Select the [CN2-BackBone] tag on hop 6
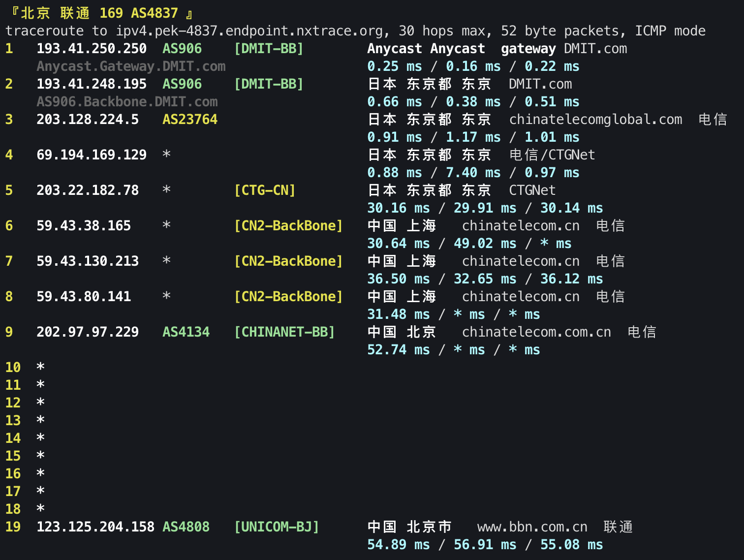The image size is (744, 560). tap(288, 225)
